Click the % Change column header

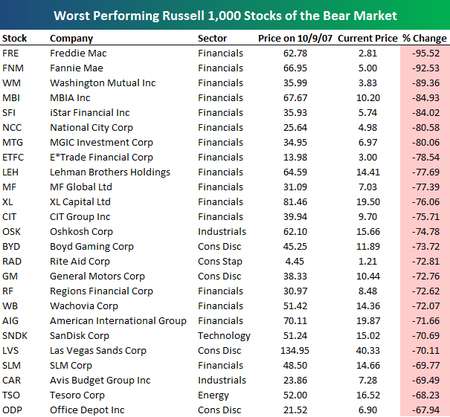424,38
